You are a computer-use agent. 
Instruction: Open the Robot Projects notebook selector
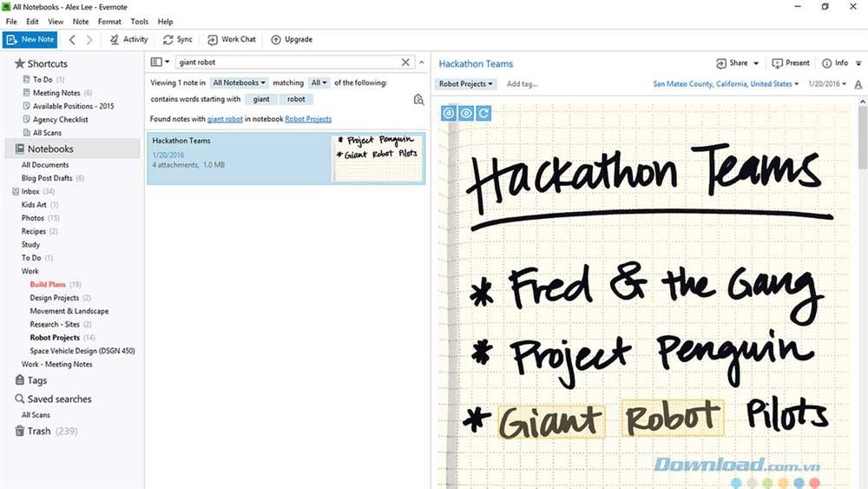(x=466, y=84)
